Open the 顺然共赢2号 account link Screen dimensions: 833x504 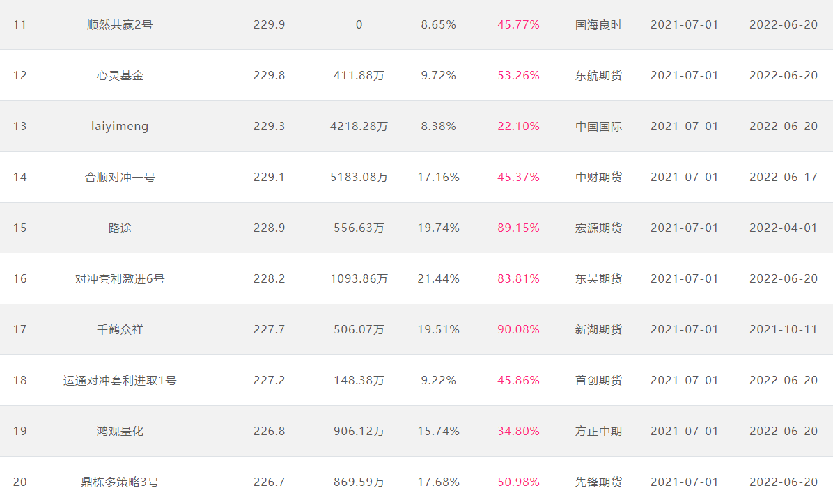(120, 25)
